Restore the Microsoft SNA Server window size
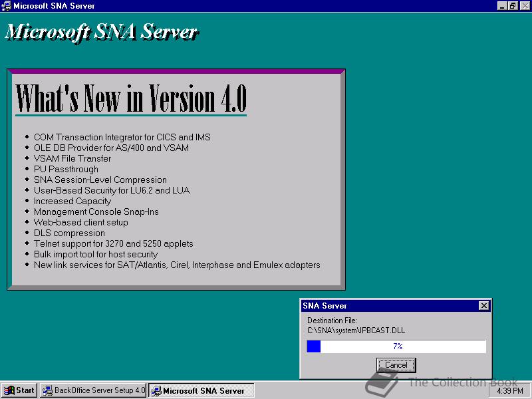The width and height of the screenshot is (532, 399). pyautogui.click(x=513, y=6)
